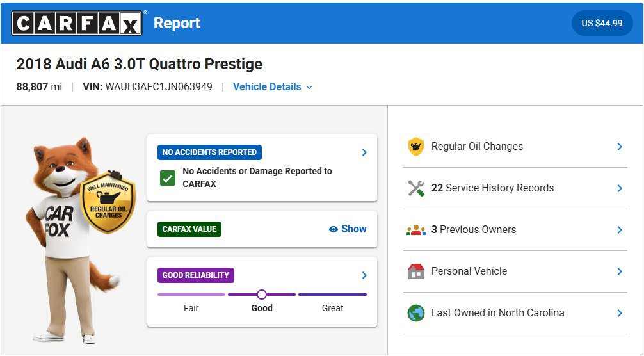Image resolution: width=644 pixels, height=356 pixels.
Task: Click the Fair segment of reliability bar
Action: (191, 295)
